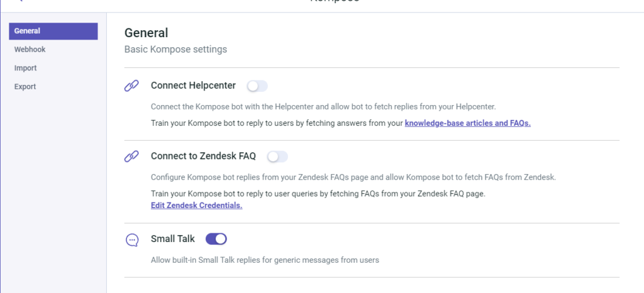Disable the Small Talk toggle

(x=216, y=239)
